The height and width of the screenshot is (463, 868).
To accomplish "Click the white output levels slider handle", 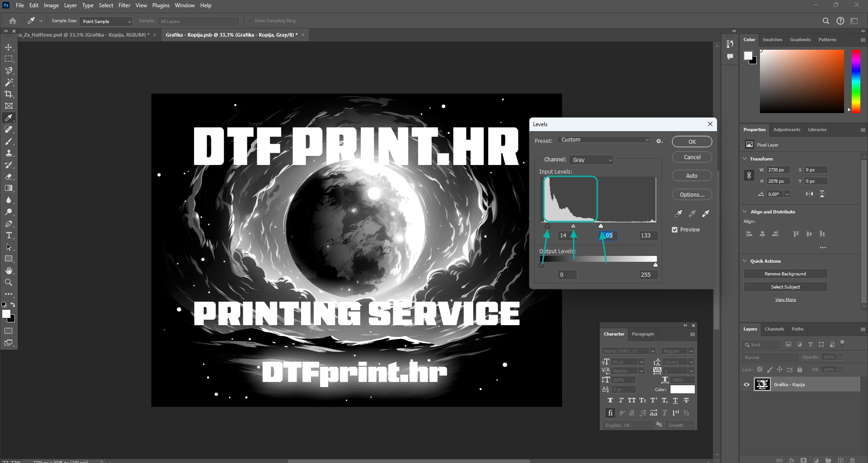I will pyautogui.click(x=656, y=265).
